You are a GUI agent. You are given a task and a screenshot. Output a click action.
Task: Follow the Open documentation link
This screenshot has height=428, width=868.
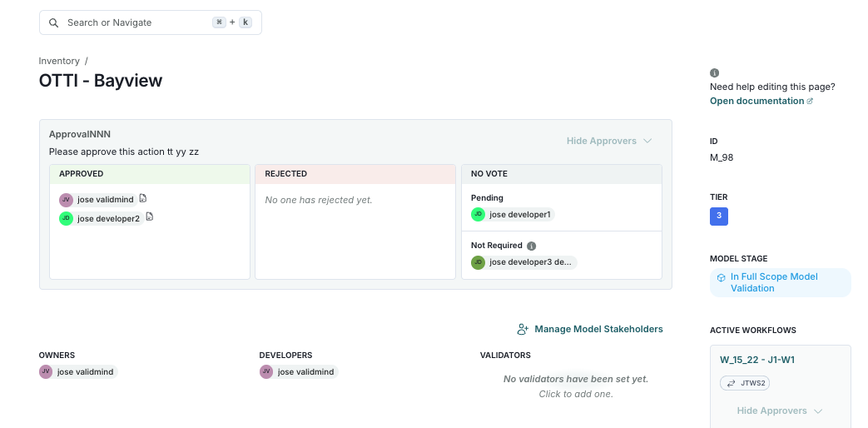coord(756,101)
